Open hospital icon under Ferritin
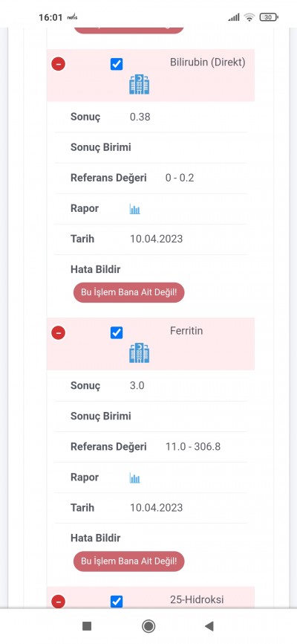 click(x=140, y=353)
